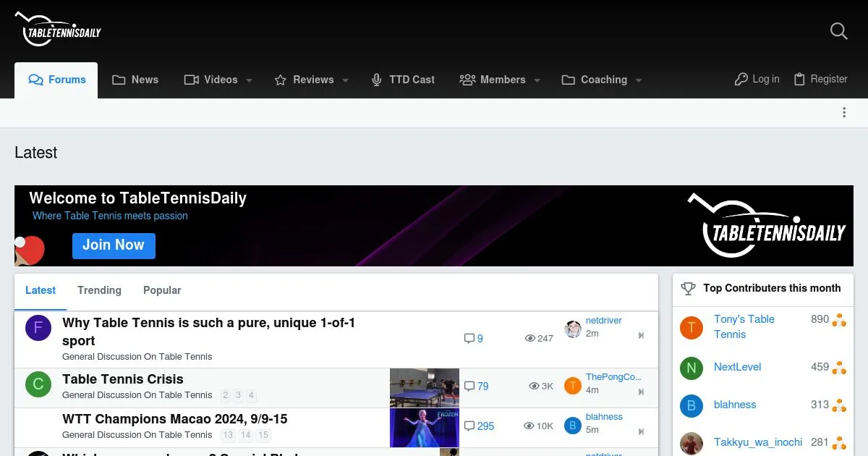This screenshot has width=868, height=456.
Task: Open the Frozen thumbnail of WTT Champions thread
Action: tap(425, 428)
